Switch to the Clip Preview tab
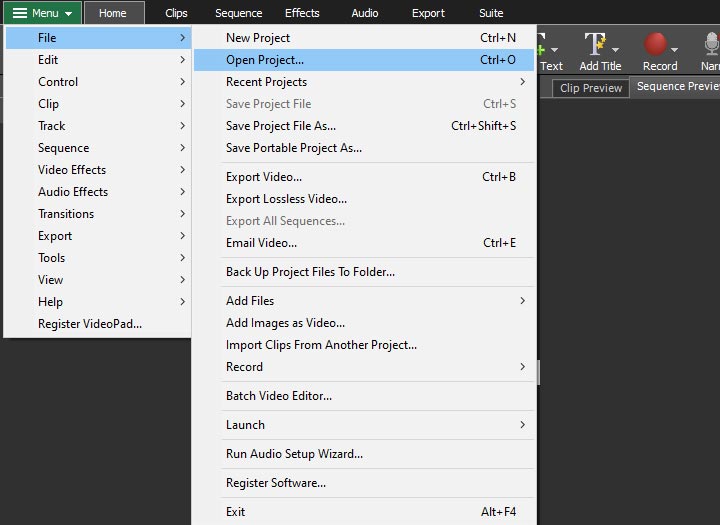The image size is (720, 525). pos(590,88)
